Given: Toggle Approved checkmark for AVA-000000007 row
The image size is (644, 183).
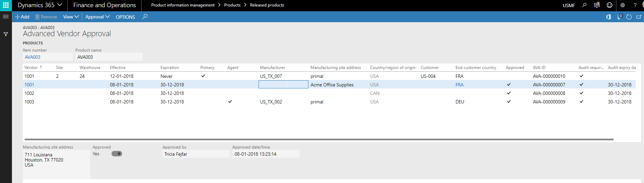Looking at the screenshot, I should click(509, 84).
